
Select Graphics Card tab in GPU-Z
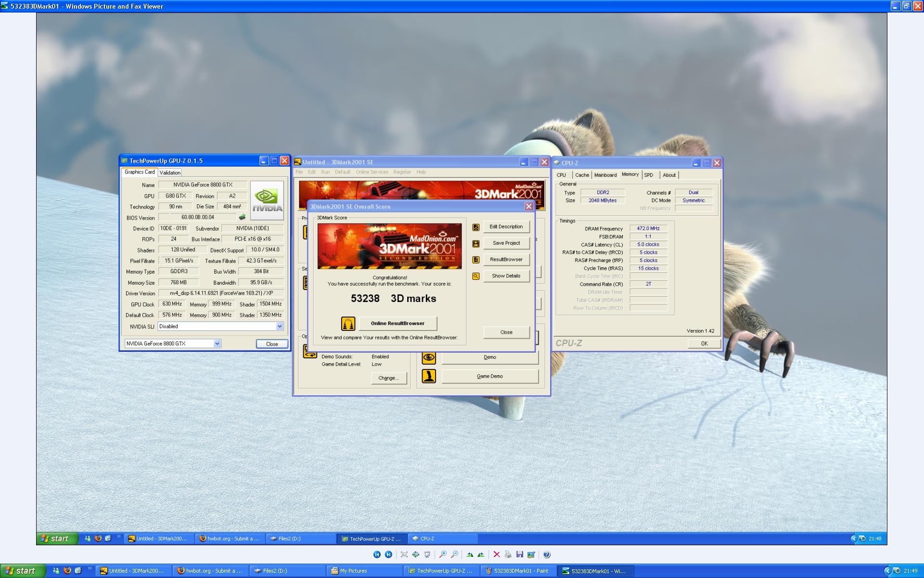tap(140, 172)
